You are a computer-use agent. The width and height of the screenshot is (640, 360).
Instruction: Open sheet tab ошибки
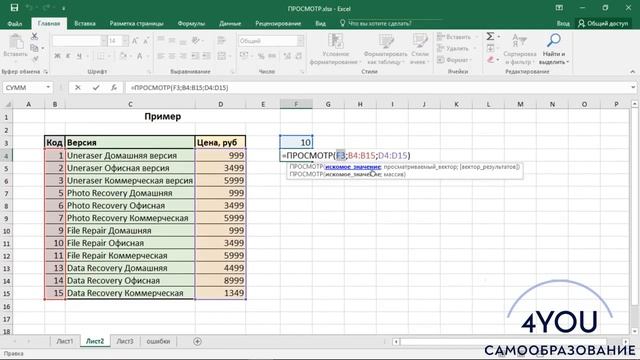click(x=158, y=341)
